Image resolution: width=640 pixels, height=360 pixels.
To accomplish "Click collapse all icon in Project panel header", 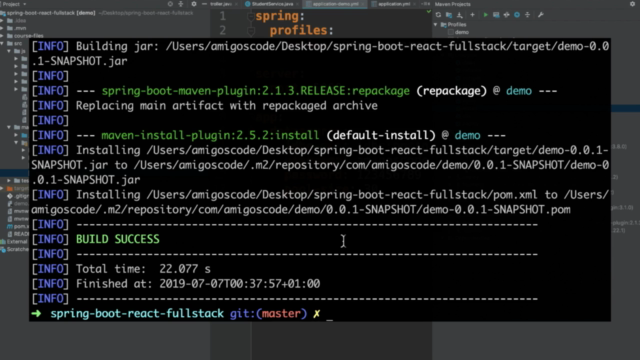I will click(x=181, y=4).
